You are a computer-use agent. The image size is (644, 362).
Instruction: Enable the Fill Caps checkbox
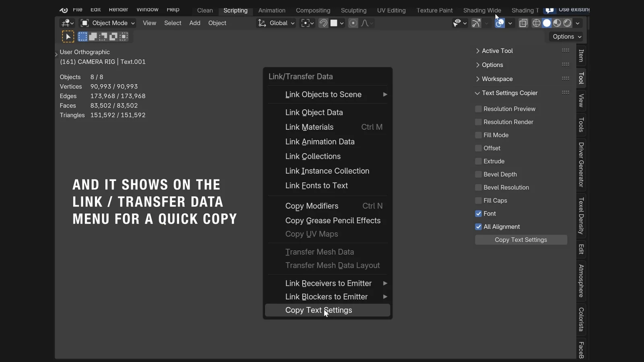click(478, 200)
